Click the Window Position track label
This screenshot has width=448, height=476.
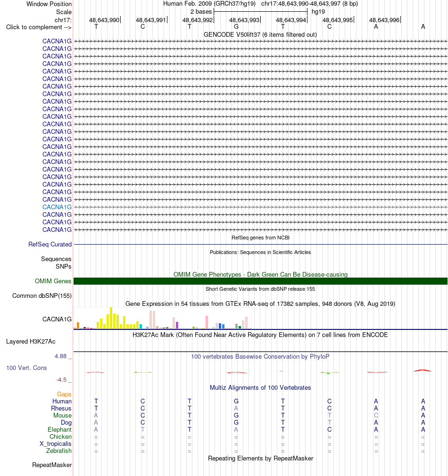[49, 4]
